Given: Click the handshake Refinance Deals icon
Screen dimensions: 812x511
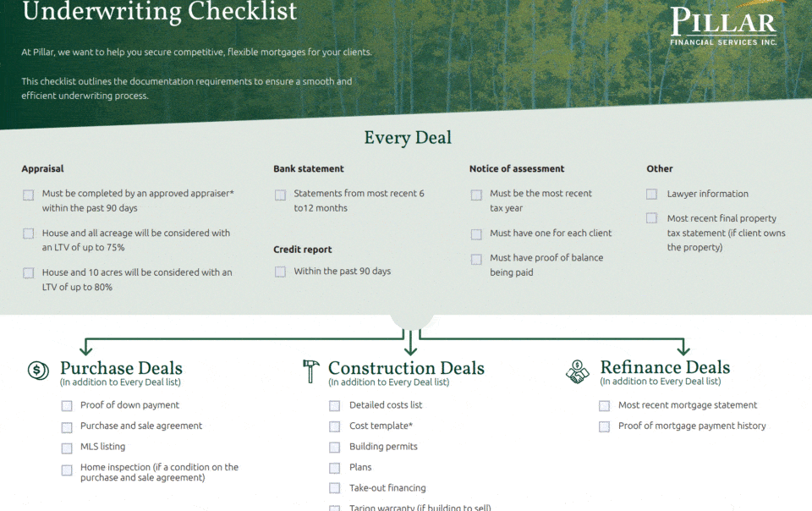Looking at the screenshot, I should click(578, 371).
